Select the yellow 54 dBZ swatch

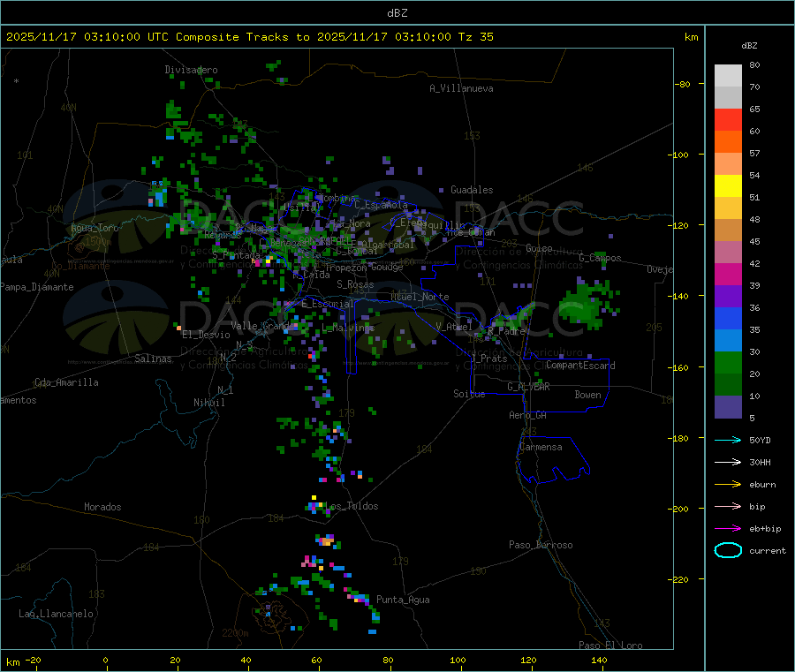point(728,186)
